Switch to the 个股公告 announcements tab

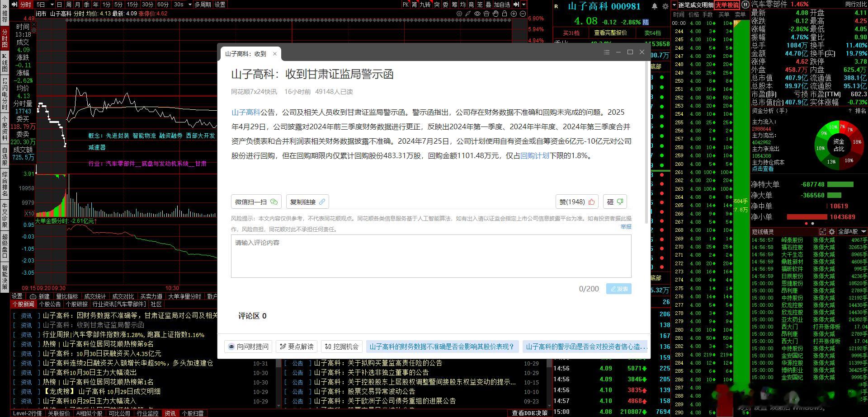[50, 304]
